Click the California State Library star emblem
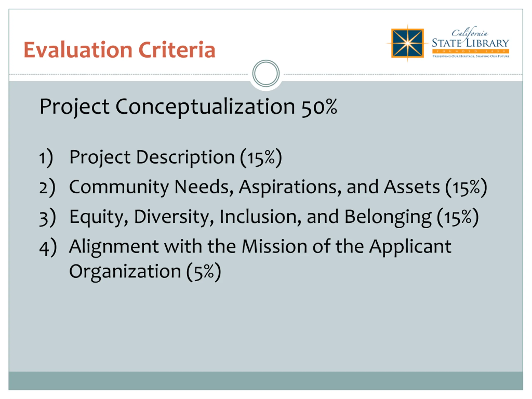 408,43
